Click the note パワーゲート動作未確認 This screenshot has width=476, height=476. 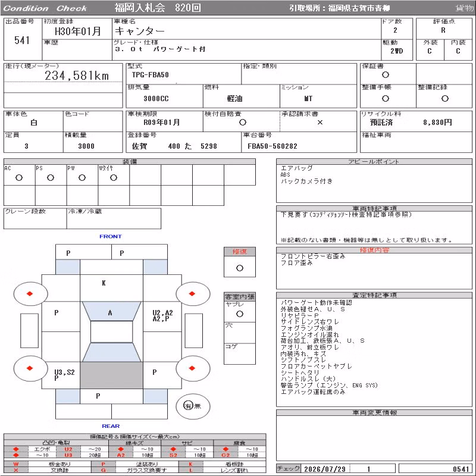coord(317,303)
